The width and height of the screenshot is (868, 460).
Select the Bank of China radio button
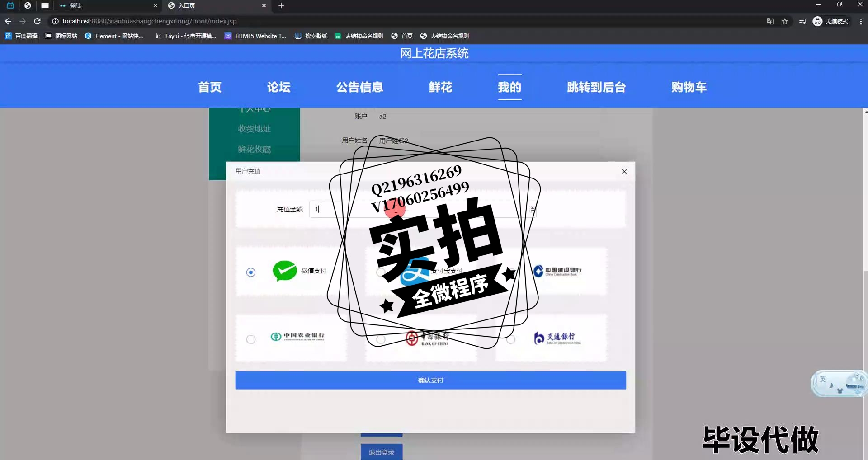click(381, 339)
